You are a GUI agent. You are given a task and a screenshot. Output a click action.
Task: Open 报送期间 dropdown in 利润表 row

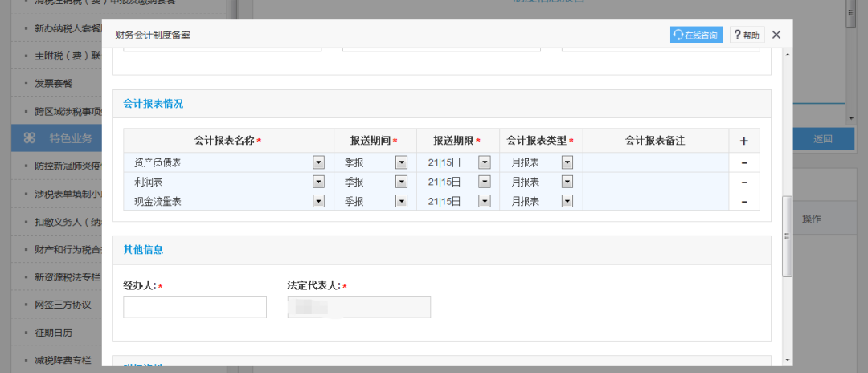[x=401, y=182]
